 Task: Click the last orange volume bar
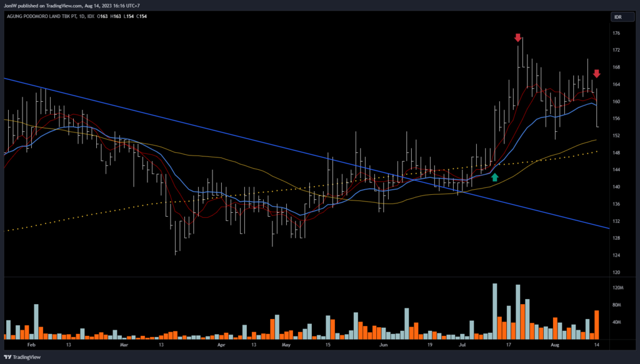(597, 325)
